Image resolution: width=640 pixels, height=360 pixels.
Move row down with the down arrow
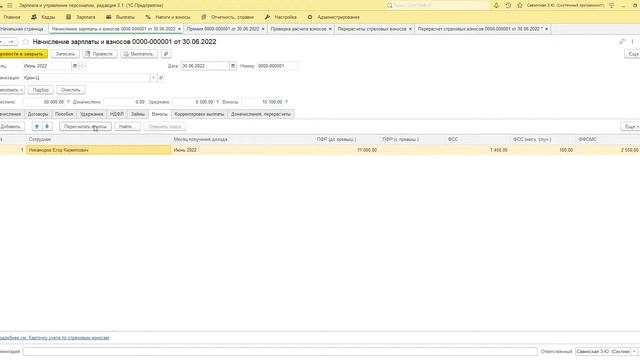pyautogui.click(x=47, y=127)
